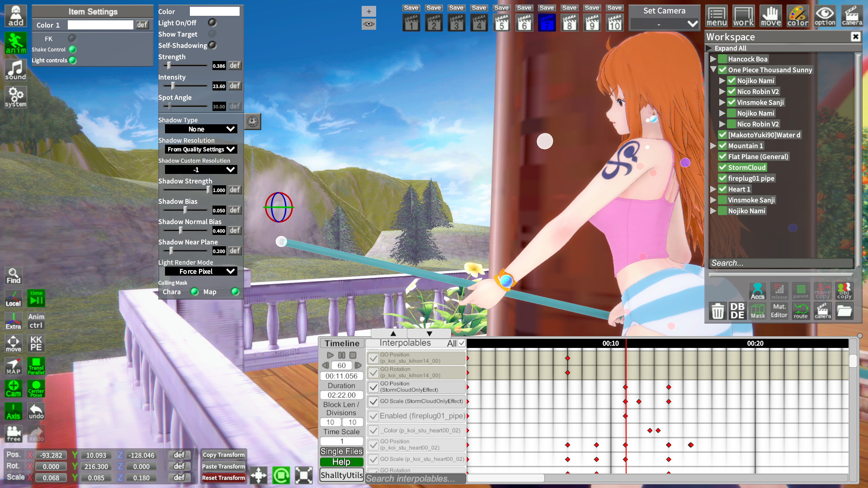The height and width of the screenshot is (488, 868).
Task: Collapse the One Piece Thousand Sunny folder
Action: tap(713, 70)
